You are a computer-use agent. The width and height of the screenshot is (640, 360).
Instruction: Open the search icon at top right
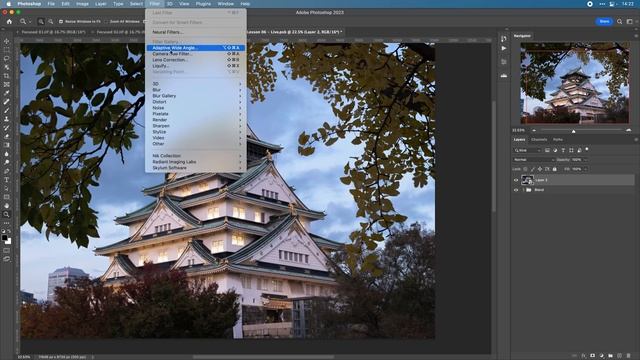coord(620,21)
